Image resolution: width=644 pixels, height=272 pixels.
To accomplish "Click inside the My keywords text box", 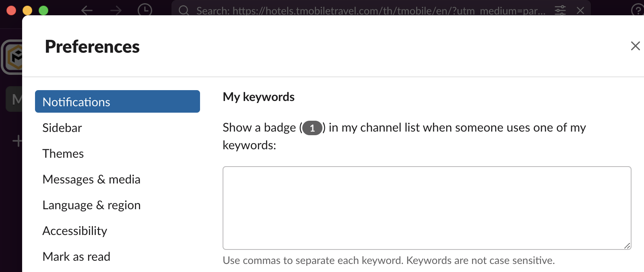I will 427,208.
